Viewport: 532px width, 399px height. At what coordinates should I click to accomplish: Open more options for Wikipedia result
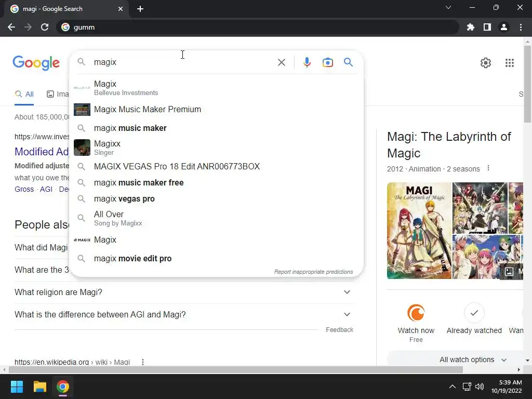coord(143,362)
